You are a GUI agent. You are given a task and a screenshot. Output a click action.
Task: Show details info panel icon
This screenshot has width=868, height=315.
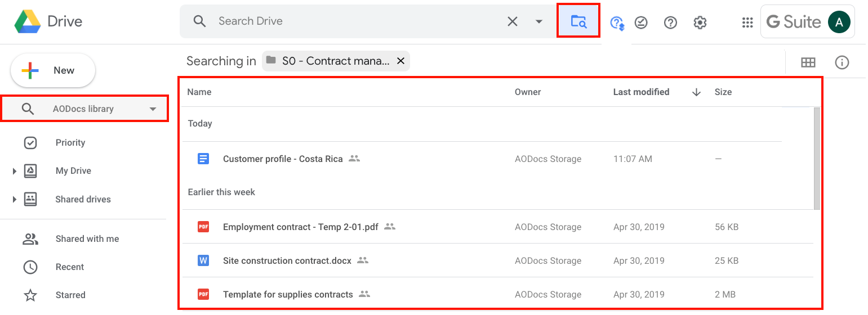tap(842, 62)
